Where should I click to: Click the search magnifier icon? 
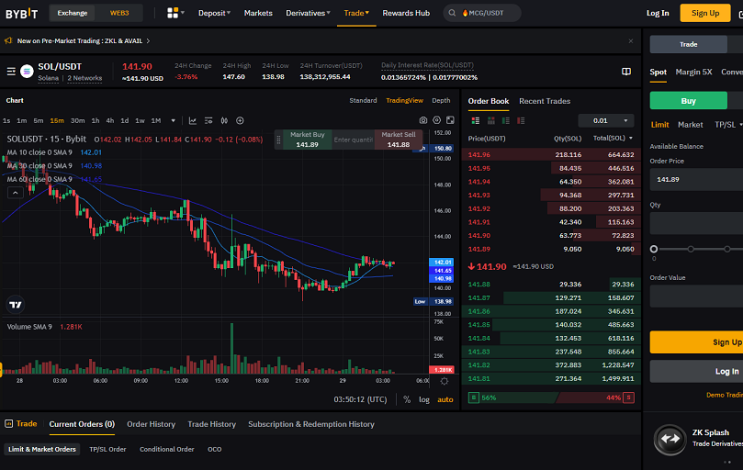pyautogui.click(x=452, y=13)
